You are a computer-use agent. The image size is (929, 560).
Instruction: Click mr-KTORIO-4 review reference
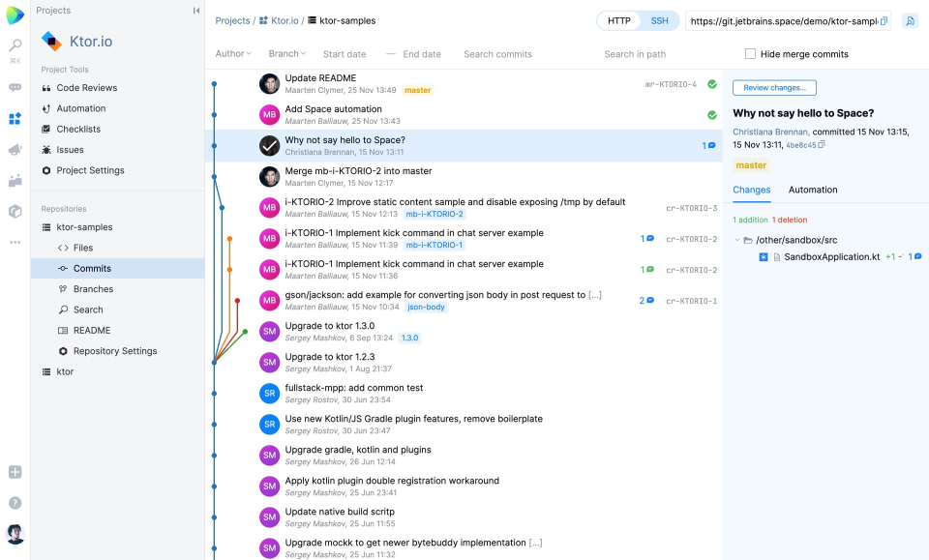point(671,85)
